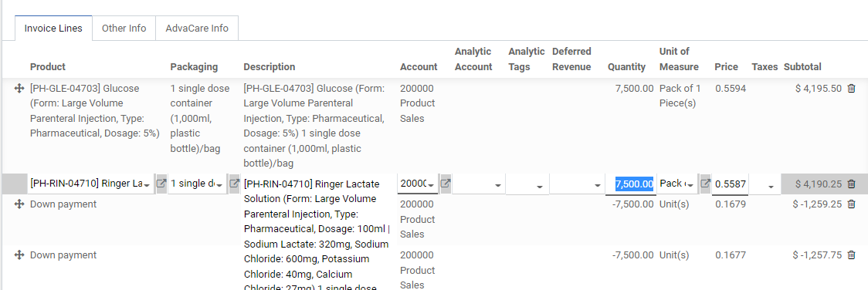
Task: Click the move handle of first Down payment row
Action: pyautogui.click(x=19, y=204)
